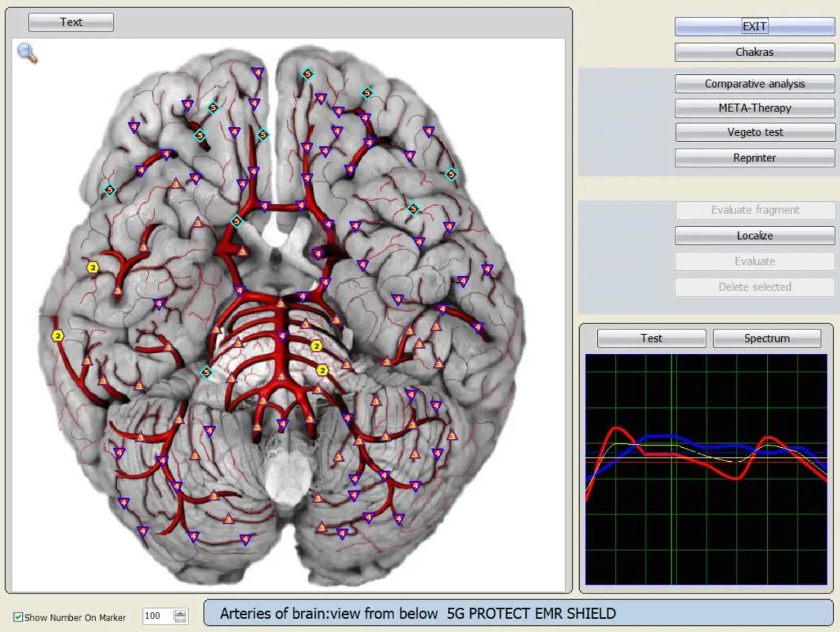Select the rightmost cyan diamond marker 5

(452, 174)
